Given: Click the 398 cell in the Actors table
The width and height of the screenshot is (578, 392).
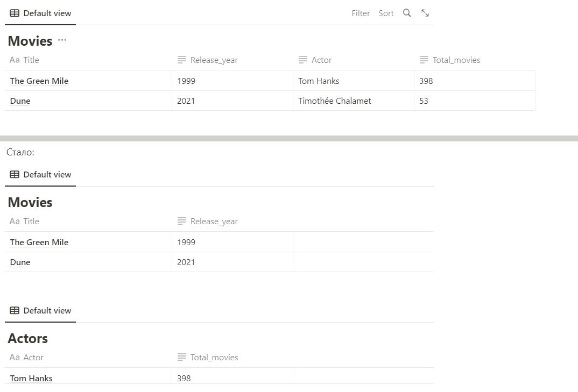Looking at the screenshot, I should (184, 379).
